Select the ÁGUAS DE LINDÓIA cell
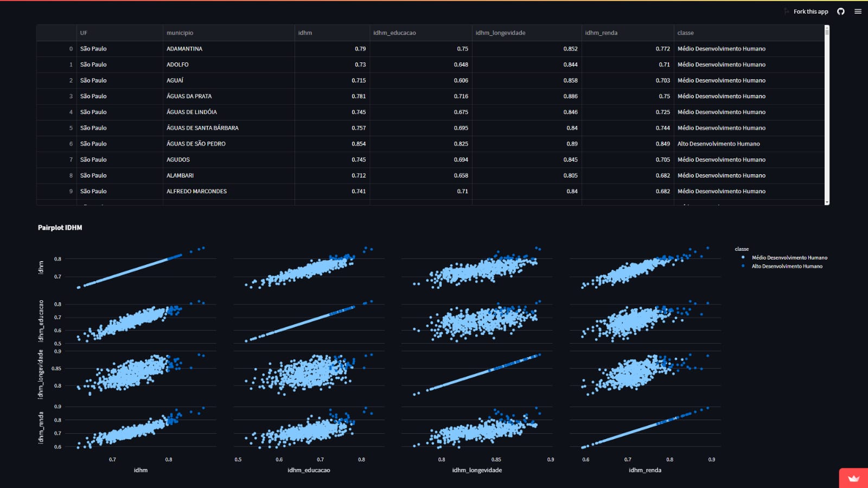This screenshot has height=488, width=868. click(x=228, y=112)
